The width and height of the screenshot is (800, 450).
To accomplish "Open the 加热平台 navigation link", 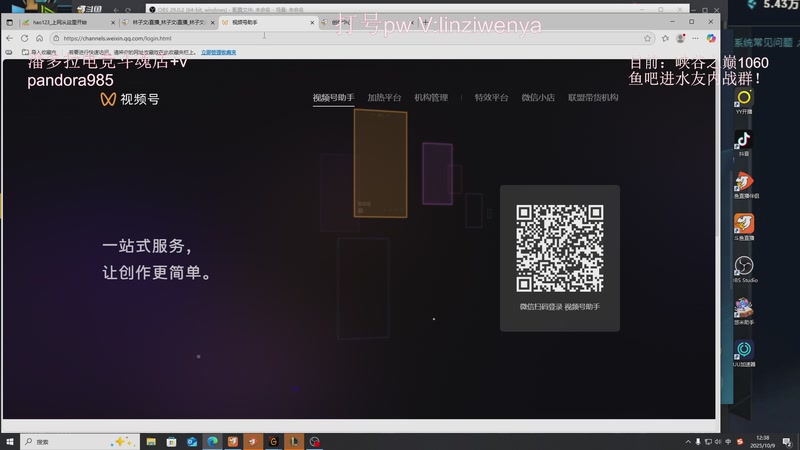I will (384, 97).
